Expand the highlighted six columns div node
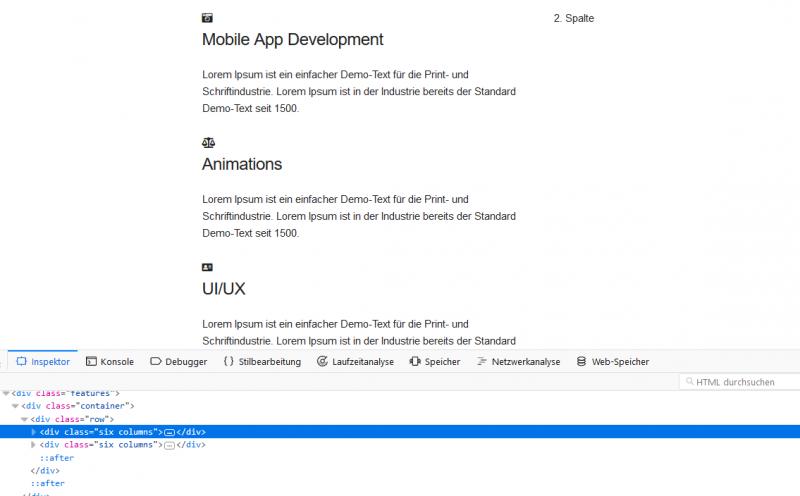 click(34, 432)
